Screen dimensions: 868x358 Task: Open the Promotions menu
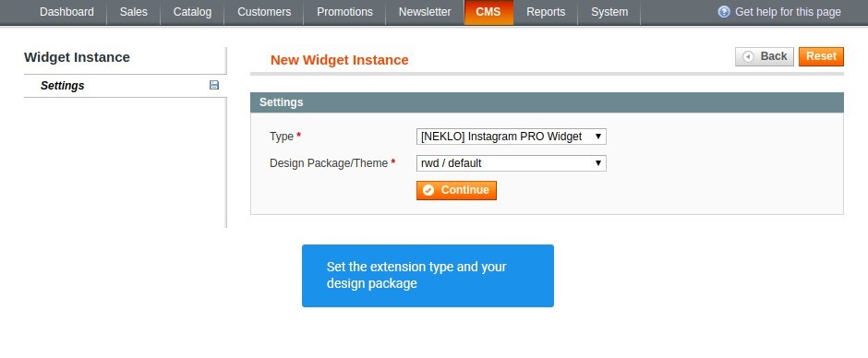click(344, 12)
